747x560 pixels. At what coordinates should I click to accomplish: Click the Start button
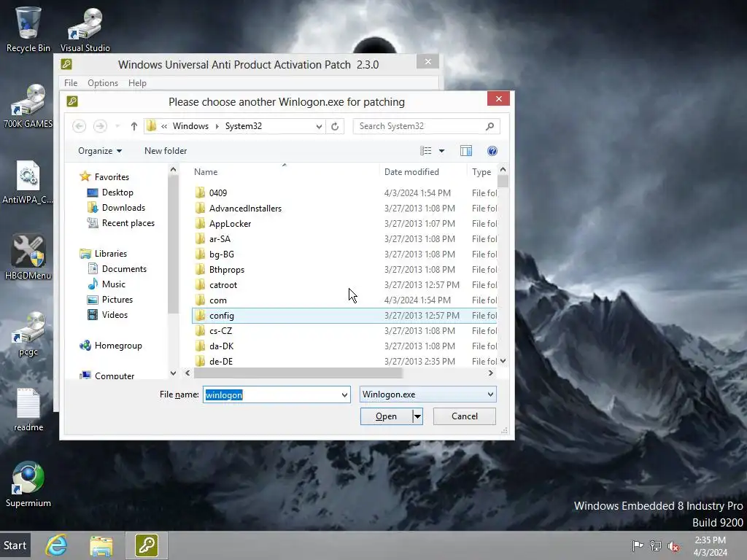(15, 545)
